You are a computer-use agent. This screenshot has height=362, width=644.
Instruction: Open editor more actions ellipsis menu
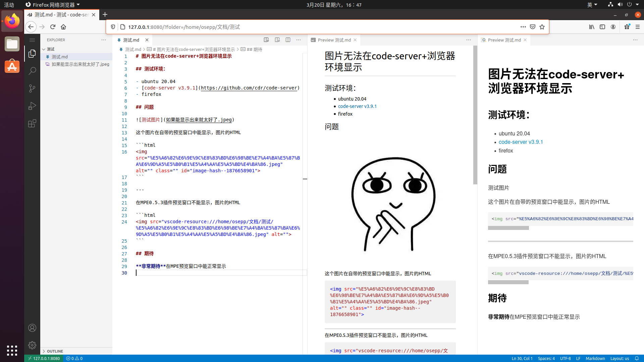[299, 40]
